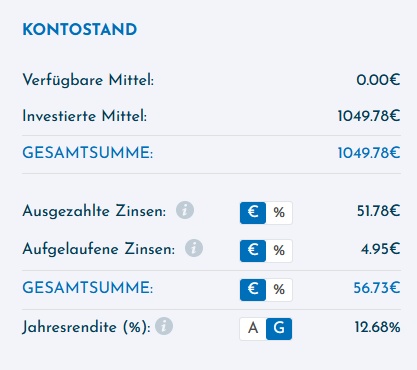Click the KONTOSTAND heading
The height and width of the screenshot is (370, 417).
pyautogui.click(x=80, y=30)
